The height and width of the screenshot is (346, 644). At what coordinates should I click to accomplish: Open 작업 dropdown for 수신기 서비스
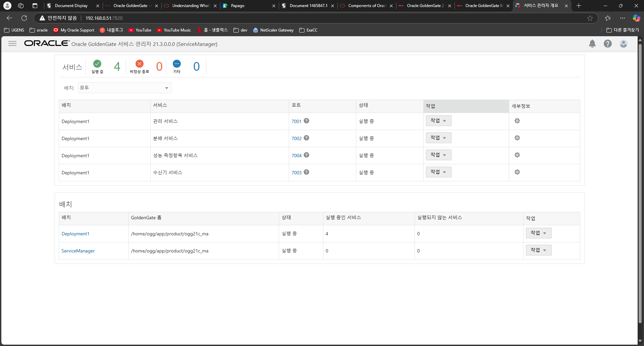point(438,172)
